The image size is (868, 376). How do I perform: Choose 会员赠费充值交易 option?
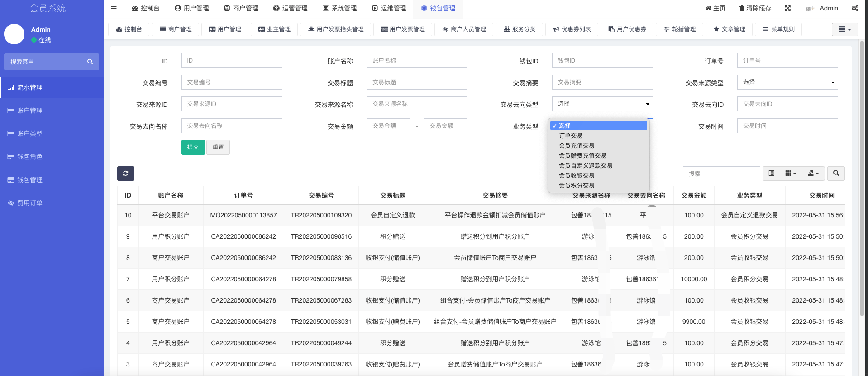coord(598,155)
